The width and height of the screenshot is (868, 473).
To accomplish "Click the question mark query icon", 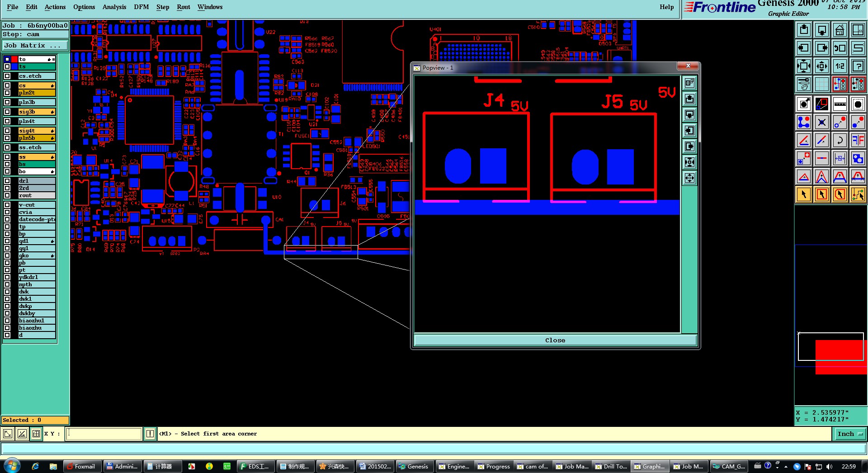I will pyautogui.click(x=858, y=66).
